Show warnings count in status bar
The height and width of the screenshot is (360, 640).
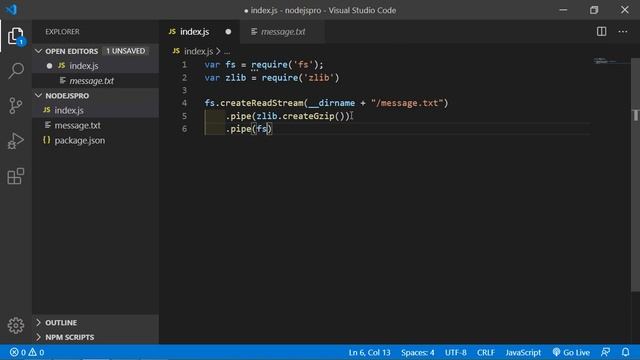pos(36,352)
